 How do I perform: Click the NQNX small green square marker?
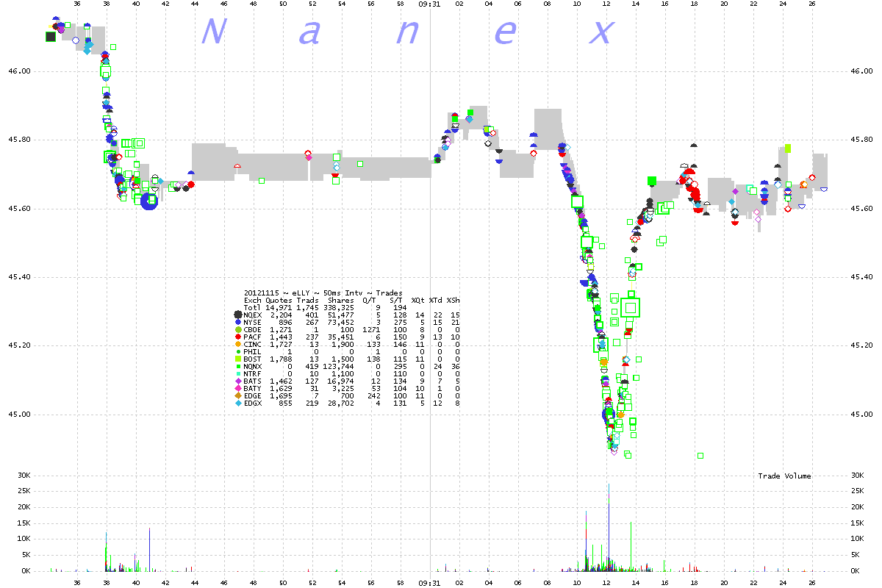(x=237, y=366)
